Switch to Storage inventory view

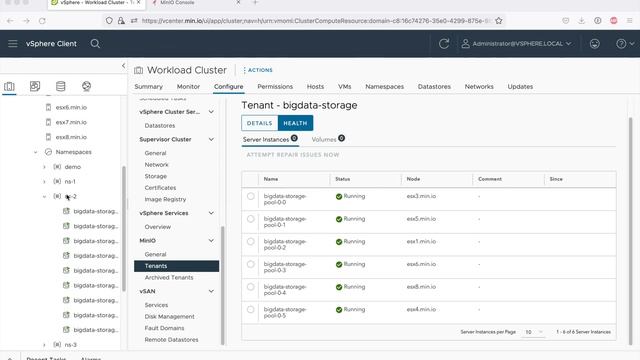60,86
